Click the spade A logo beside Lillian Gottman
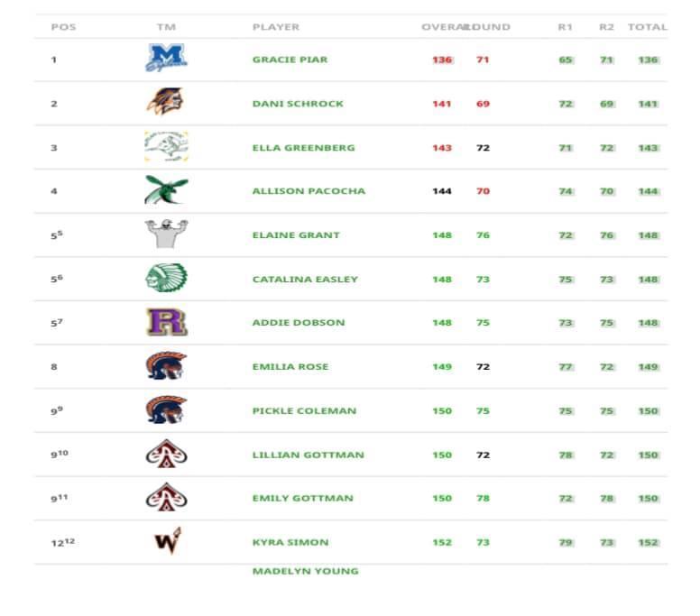Screen dimensions: 700x616 click(x=166, y=455)
